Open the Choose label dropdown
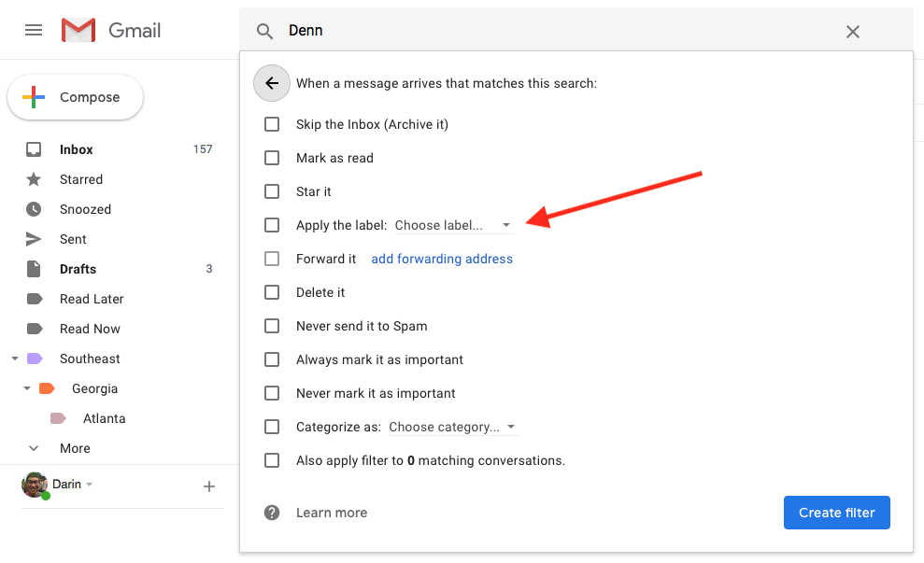The width and height of the screenshot is (924, 563). [x=453, y=225]
